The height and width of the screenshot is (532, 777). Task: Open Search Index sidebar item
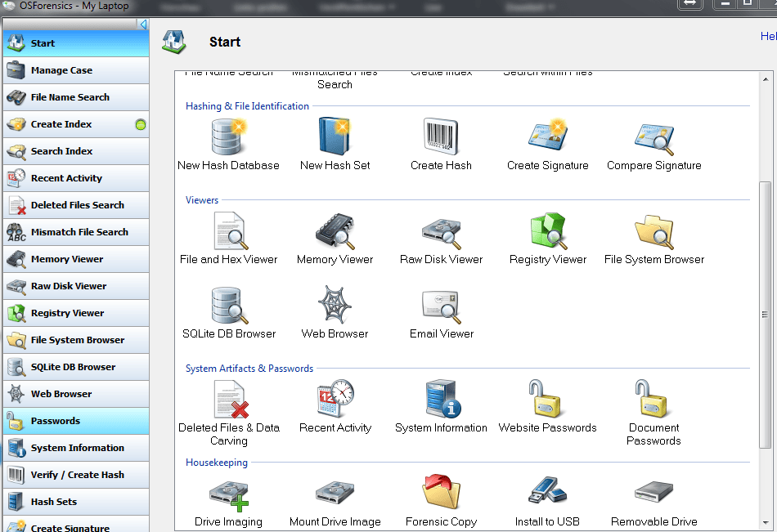(x=76, y=151)
